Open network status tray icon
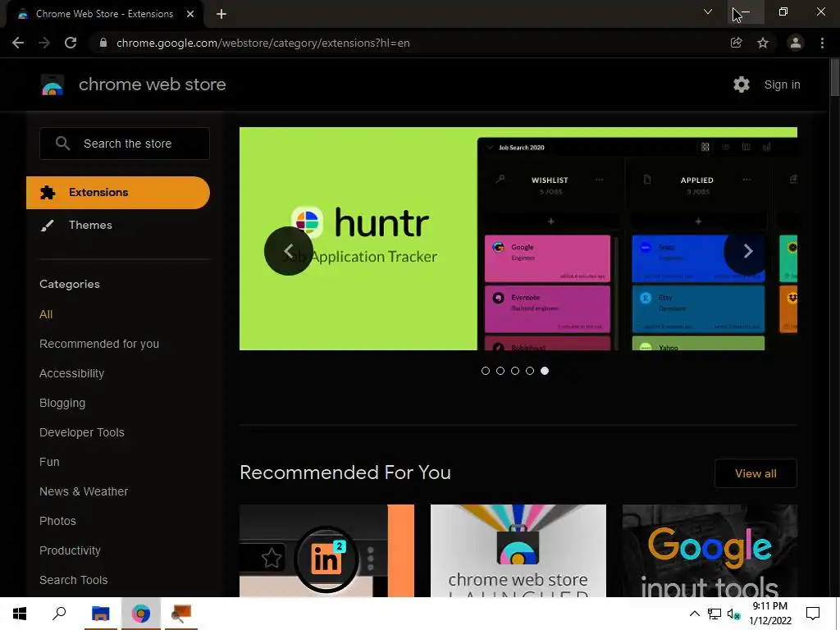The image size is (840, 630). (x=714, y=614)
